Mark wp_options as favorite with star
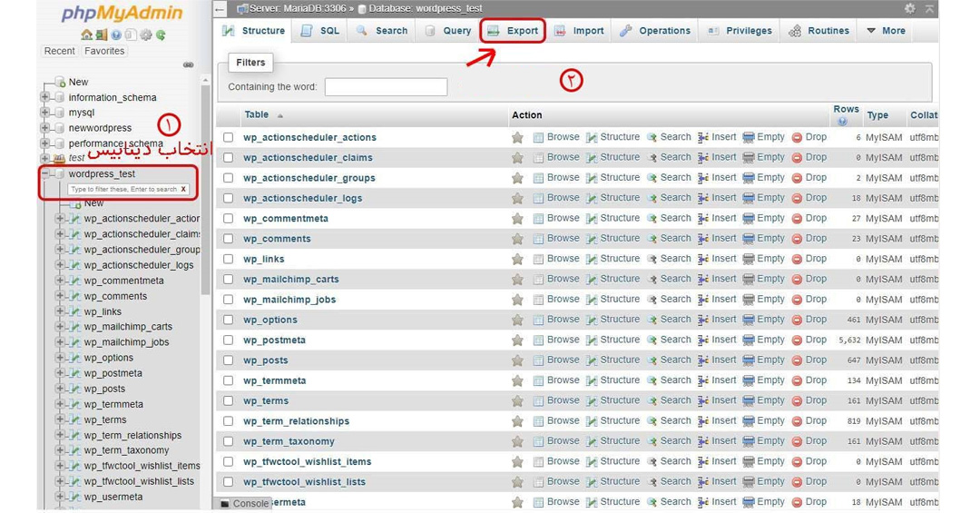The image size is (980, 513). point(517,320)
